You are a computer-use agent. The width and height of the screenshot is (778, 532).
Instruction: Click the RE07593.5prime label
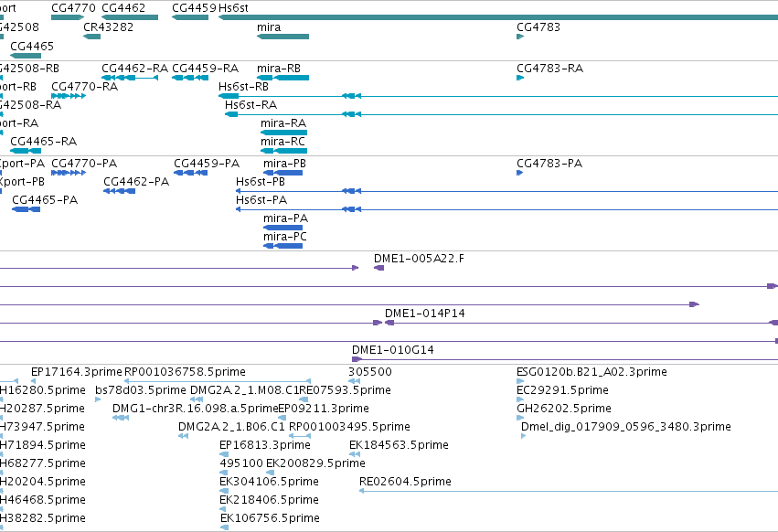click(346, 390)
